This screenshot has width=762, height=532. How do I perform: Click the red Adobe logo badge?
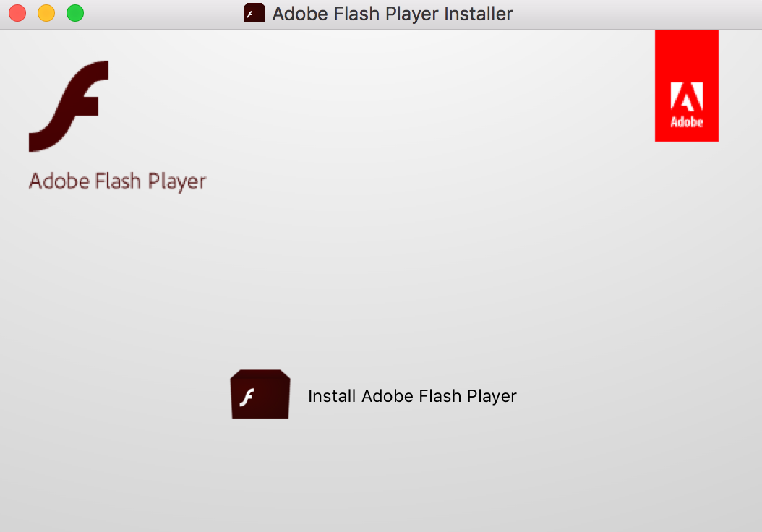tap(686, 85)
